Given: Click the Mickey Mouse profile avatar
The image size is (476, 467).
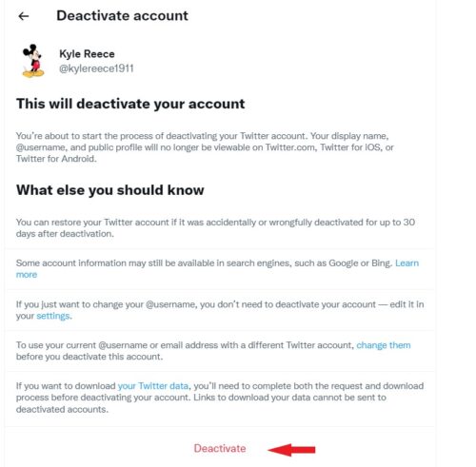Looking at the screenshot, I should [33, 61].
